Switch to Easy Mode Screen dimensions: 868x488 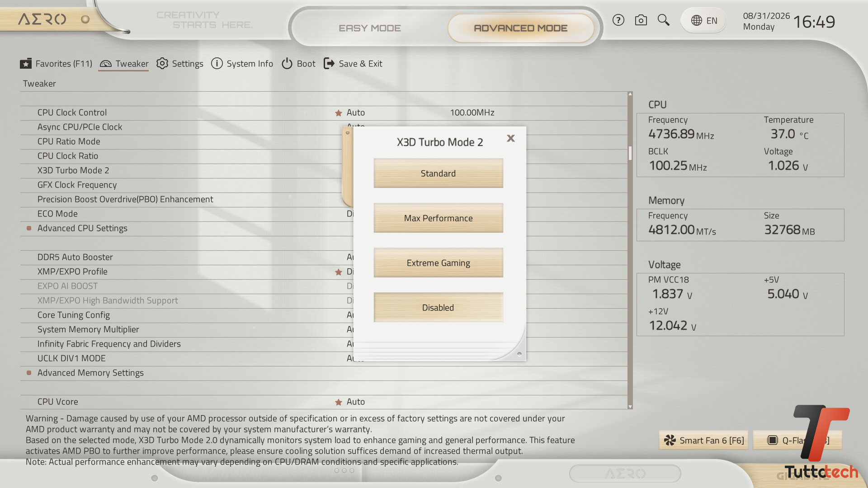(370, 28)
